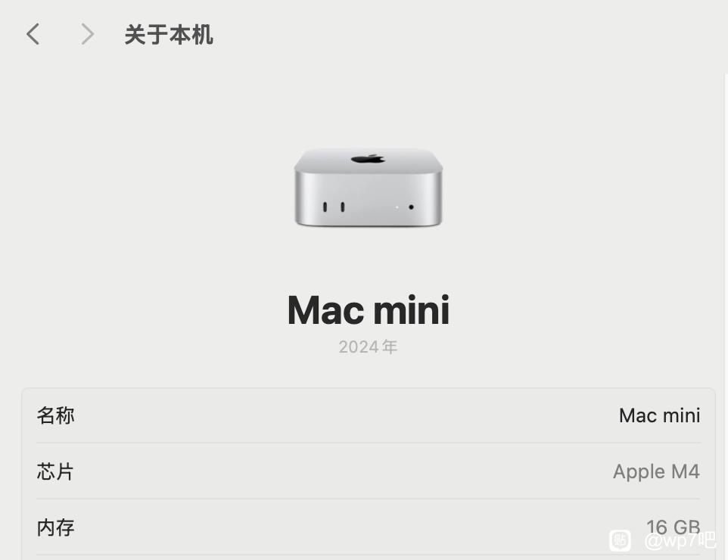
Task: Click the empty area of the 芯片 row
Action: pyautogui.click(x=344, y=471)
